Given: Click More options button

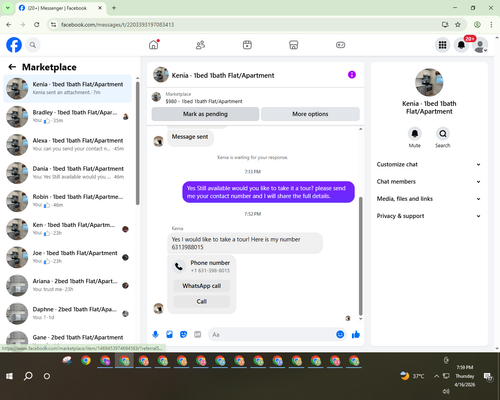Looking at the screenshot, I should (310, 114).
